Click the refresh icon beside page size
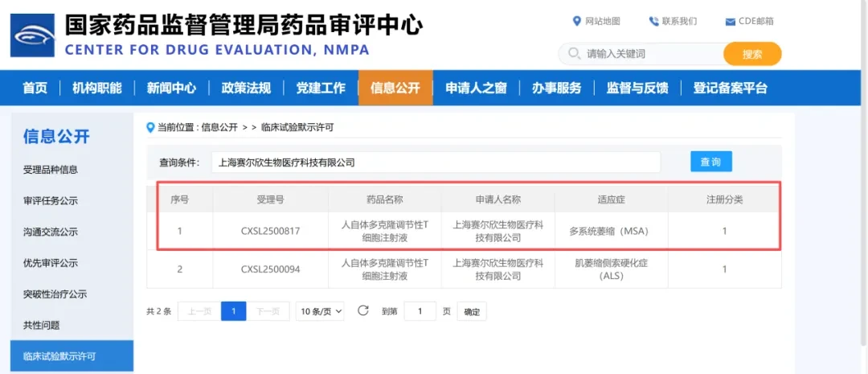This screenshot has width=868, height=374. click(x=363, y=310)
